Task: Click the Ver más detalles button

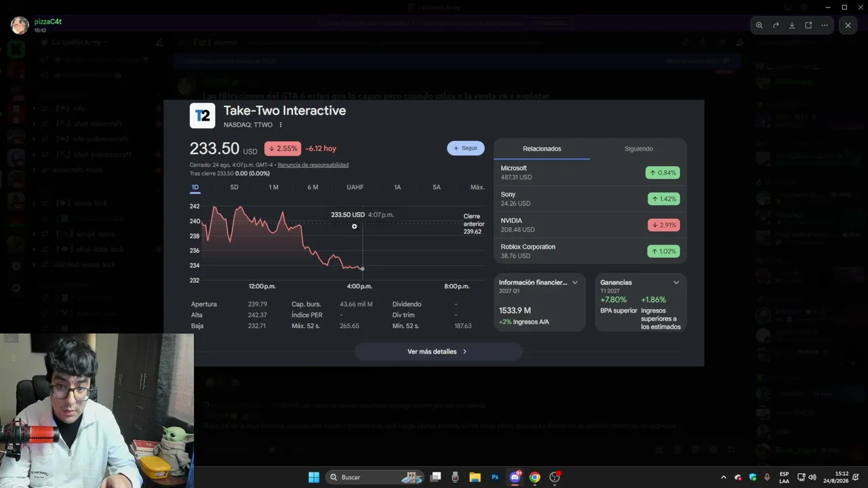Action: pos(438,352)
